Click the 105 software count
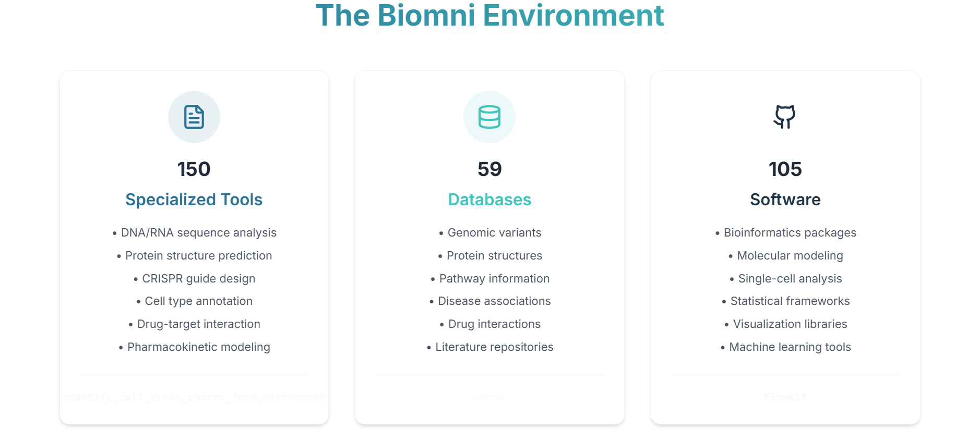 pos(785,169)
